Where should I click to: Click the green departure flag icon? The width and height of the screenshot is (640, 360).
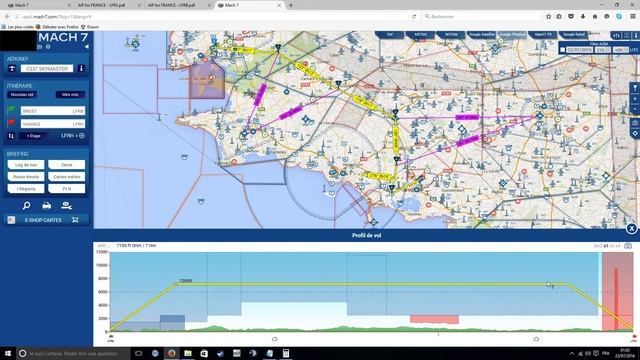(11, 110)
